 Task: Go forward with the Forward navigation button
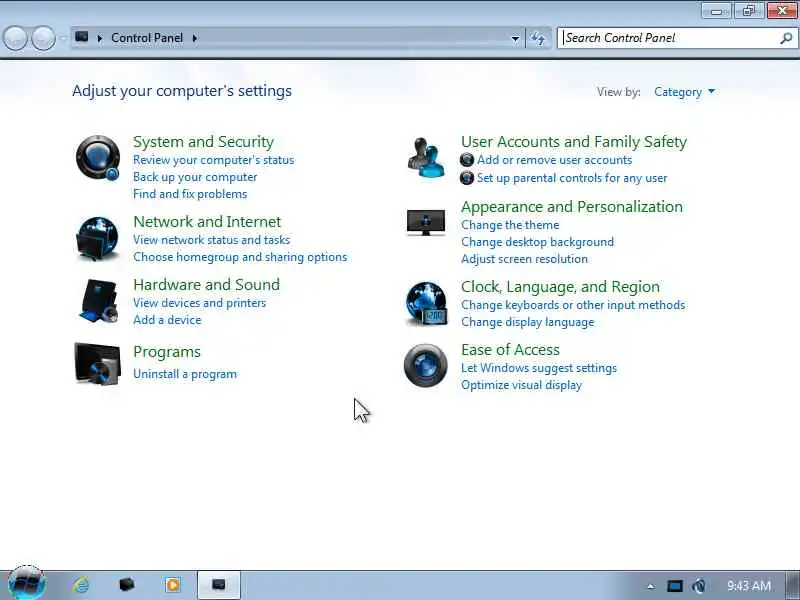click(44, 38)
